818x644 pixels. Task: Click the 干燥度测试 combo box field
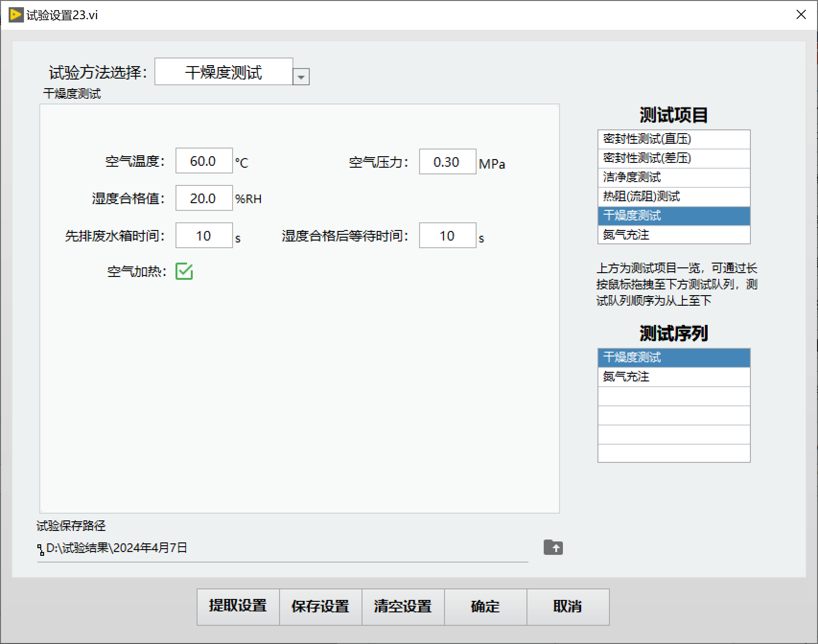coord(223,72)
